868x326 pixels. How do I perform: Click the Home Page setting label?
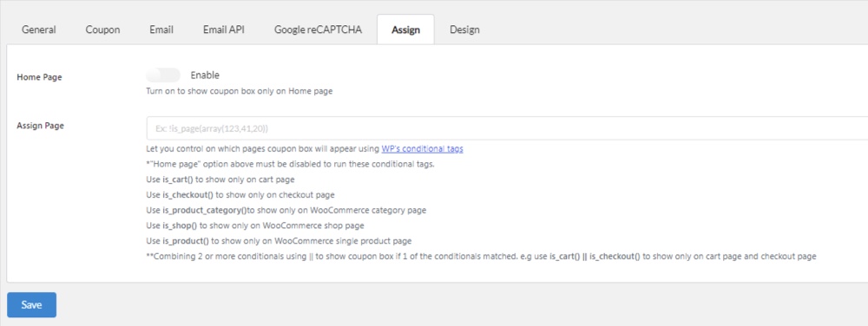pos(39,77)
